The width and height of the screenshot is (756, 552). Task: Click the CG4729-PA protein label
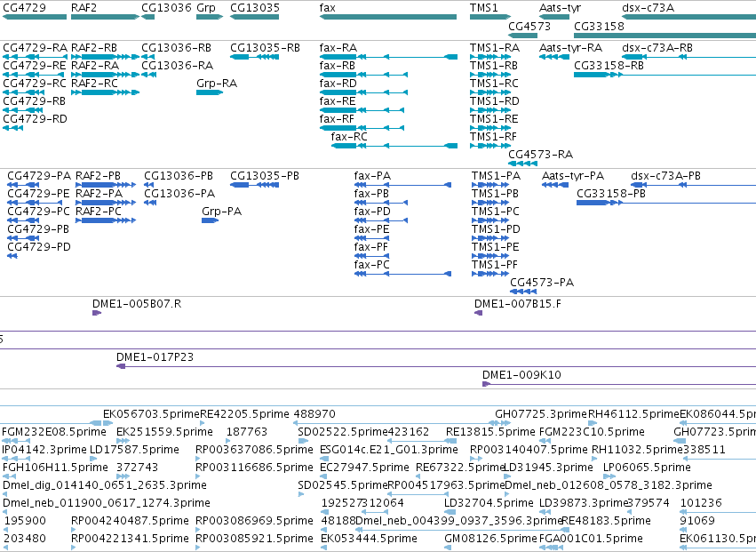point(39,176)
